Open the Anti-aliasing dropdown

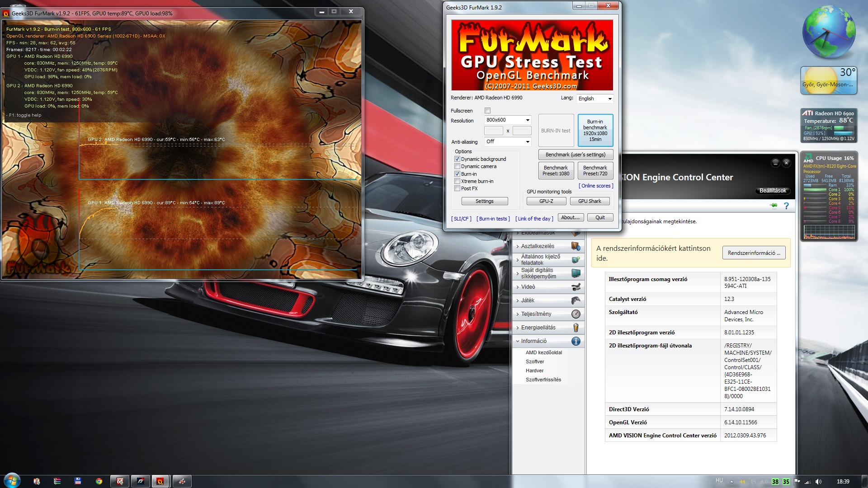tap(508, 141)
